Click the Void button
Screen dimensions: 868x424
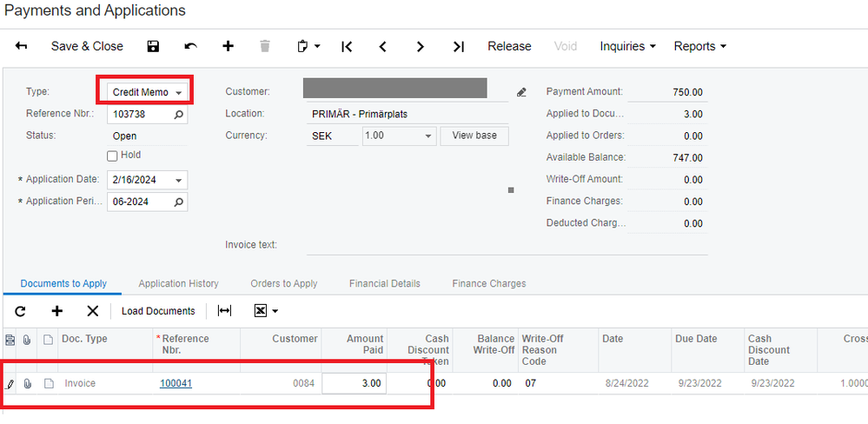[566, 47]
